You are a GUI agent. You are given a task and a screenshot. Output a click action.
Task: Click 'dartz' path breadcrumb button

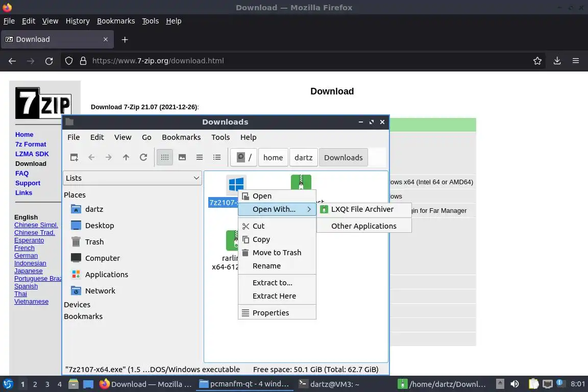[303, 158]
